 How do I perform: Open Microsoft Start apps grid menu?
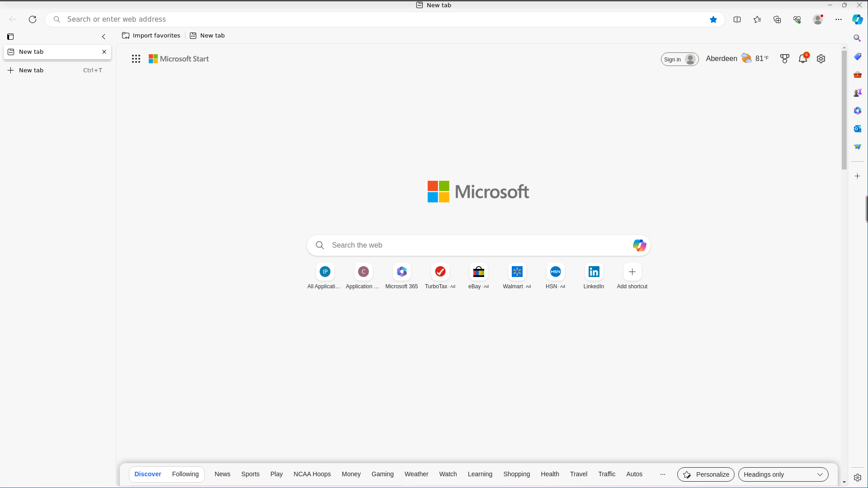(x=136, y=58)
